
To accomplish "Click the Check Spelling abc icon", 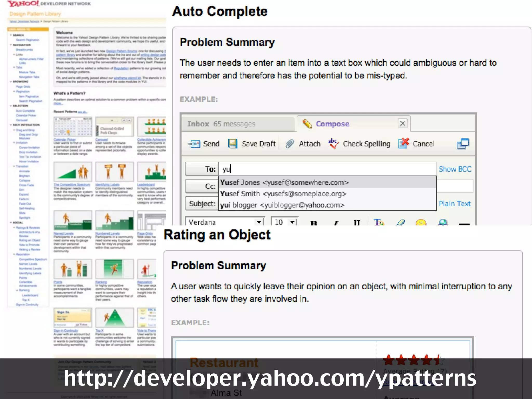I will click(x=333, y=143).
